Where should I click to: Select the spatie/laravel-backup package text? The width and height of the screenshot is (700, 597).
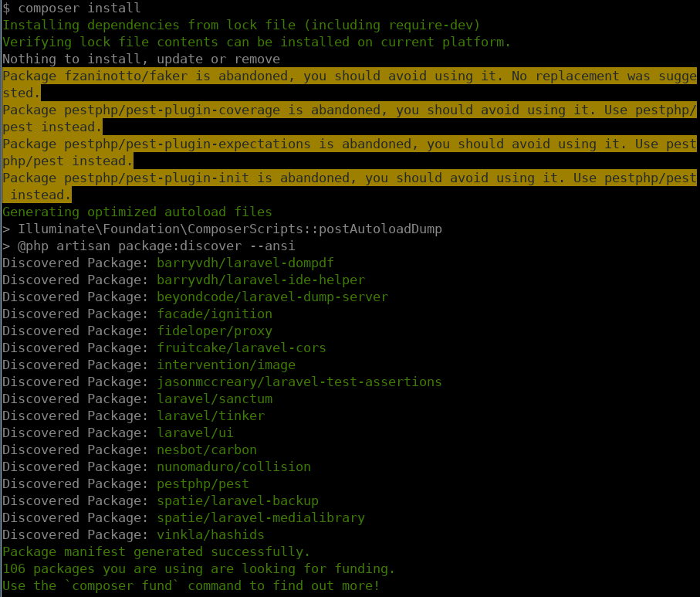[238, 500]
